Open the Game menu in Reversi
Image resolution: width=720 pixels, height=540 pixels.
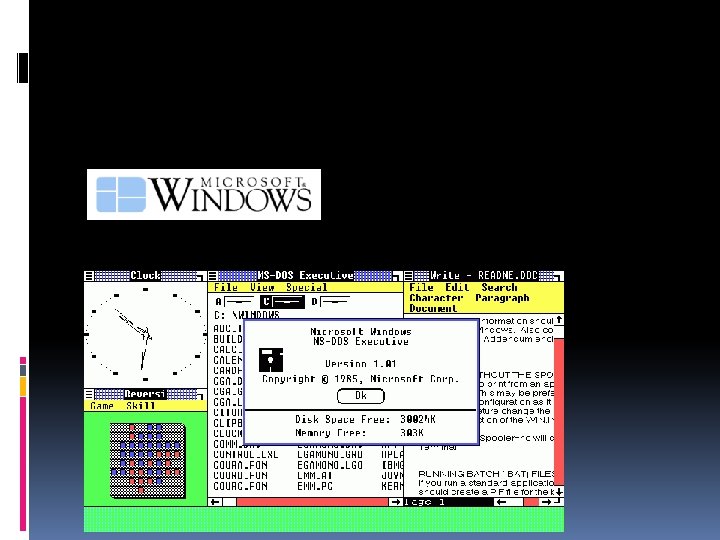point(102,406)
